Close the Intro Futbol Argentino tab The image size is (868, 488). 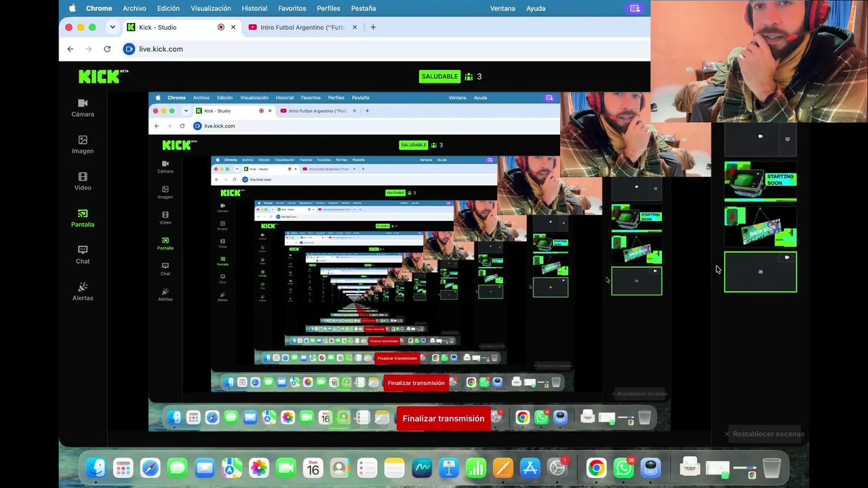(355, 27)
